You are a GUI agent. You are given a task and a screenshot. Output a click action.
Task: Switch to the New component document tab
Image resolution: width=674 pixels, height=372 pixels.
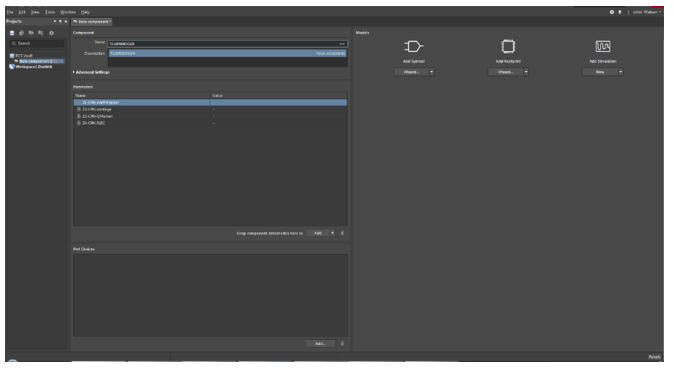tap(92, 22)
